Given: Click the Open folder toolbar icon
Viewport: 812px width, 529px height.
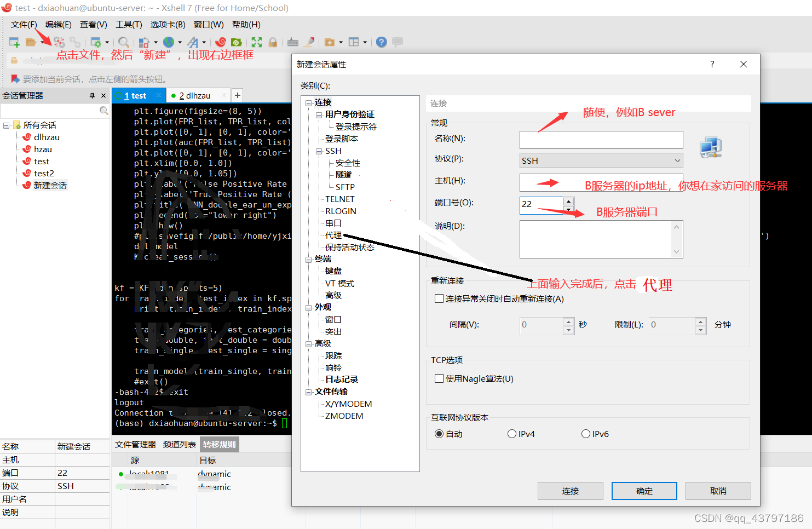Looking at the screenshot, I should click(31, 42).
